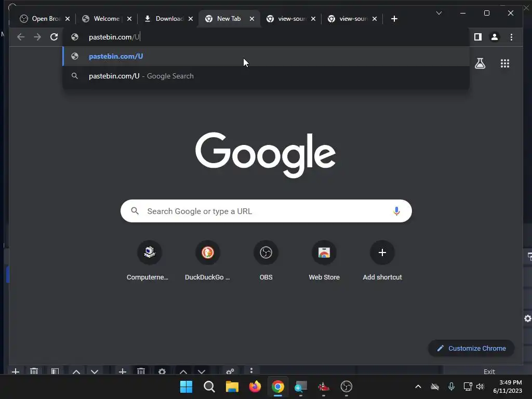Viewport: 532px width, 399px height.
Task: Click the network tray icon
Action: click(468, 387)
